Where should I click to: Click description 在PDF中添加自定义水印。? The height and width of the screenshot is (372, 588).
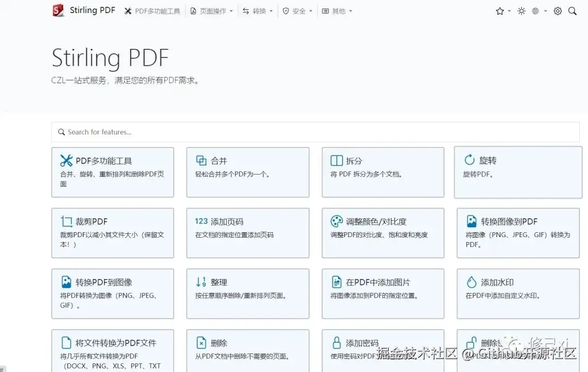(503, 295)
